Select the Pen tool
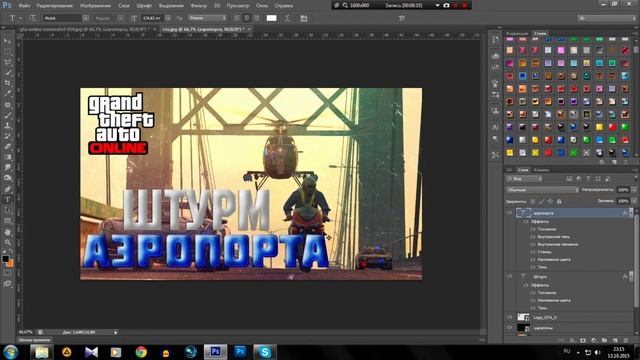Viewport: 640px width, 360px height. (x=7, y=189)
